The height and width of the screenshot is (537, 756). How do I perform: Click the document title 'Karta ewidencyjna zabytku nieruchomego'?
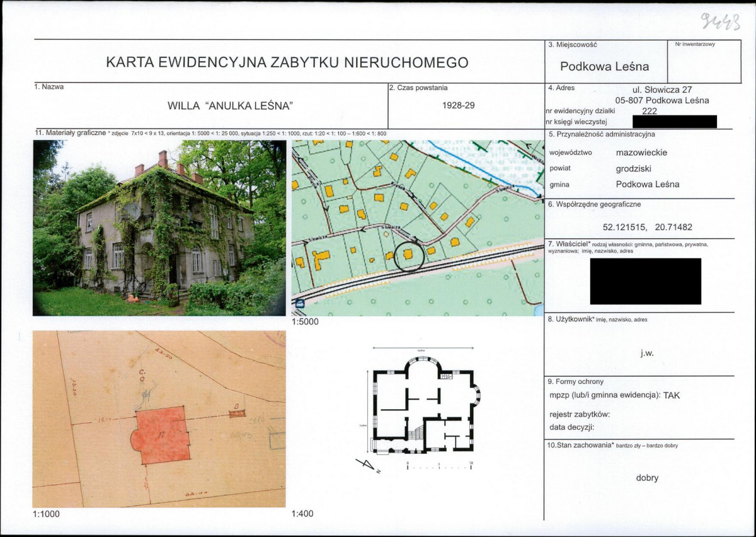287,62
